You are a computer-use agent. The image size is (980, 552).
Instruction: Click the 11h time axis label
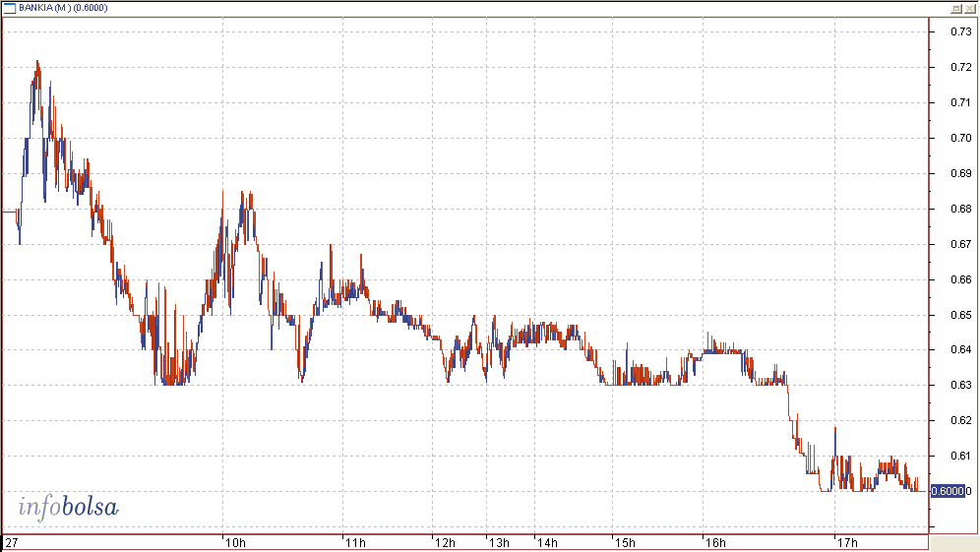coord(355,542)
